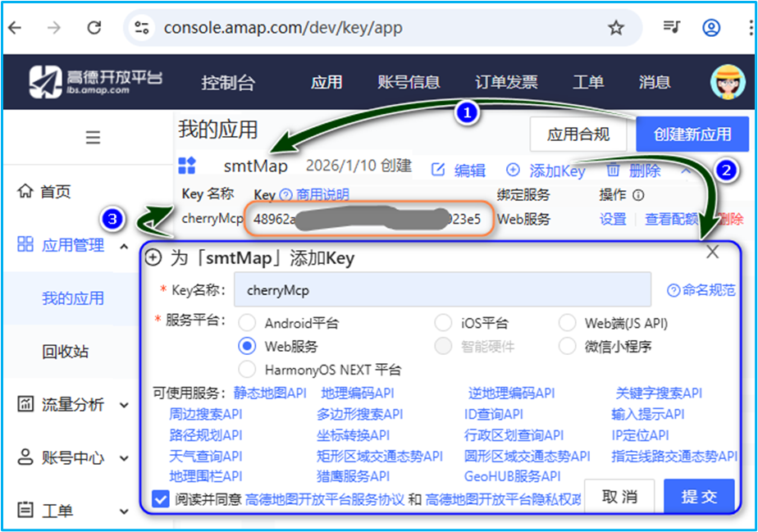
Task: Open the IP定位API service link
Action: click(x=640, y=435)
